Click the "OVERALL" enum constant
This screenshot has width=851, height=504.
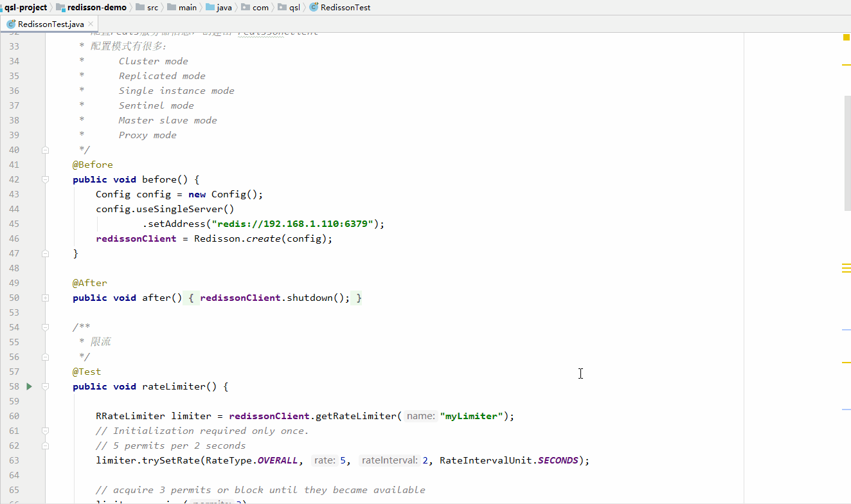pyautogui.click(x=278, y=460)
